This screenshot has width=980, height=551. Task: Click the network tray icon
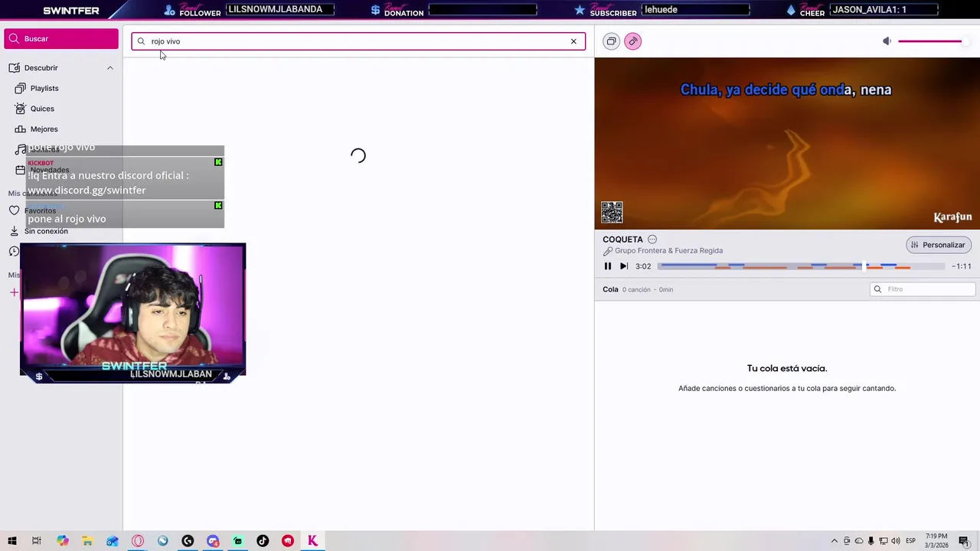pyautogui.click(x=884, y=541)
